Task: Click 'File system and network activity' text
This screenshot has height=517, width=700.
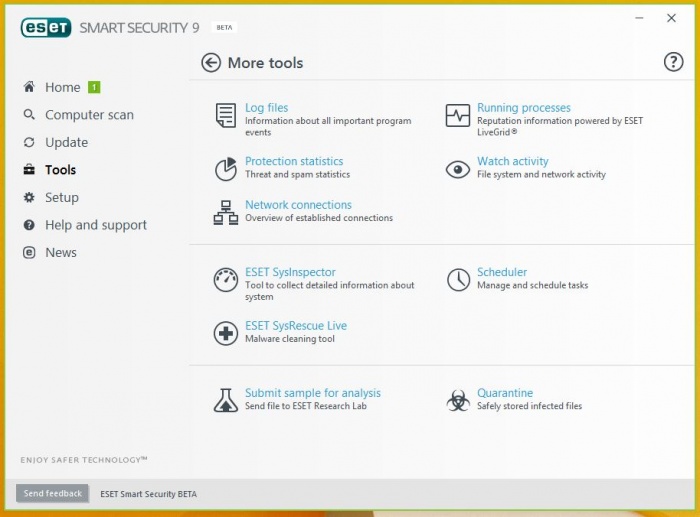Action: click(541, 175)
